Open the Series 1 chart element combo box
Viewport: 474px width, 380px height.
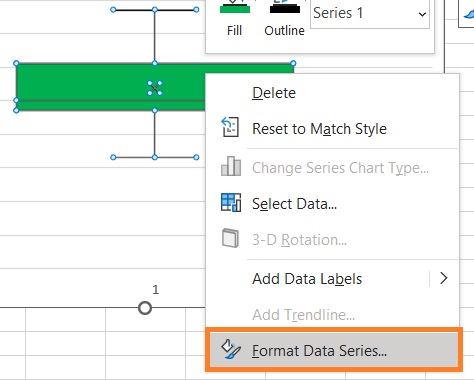click(370, 14)
